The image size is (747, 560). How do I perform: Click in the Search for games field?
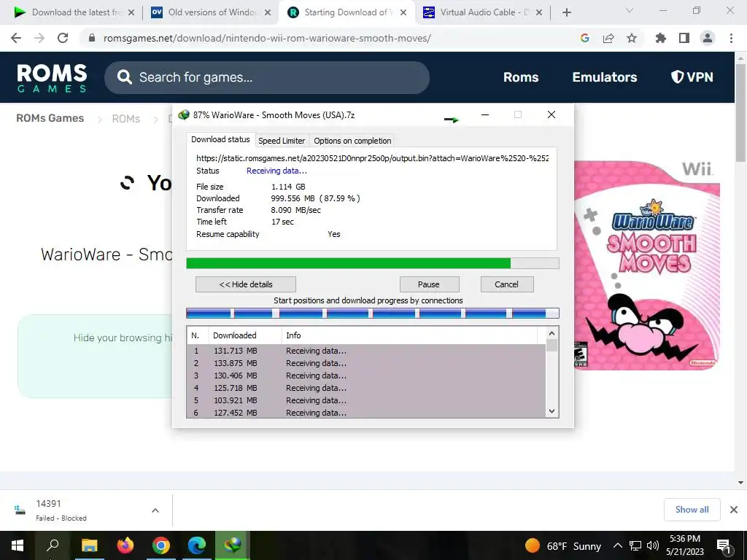(x=267, y=77)
